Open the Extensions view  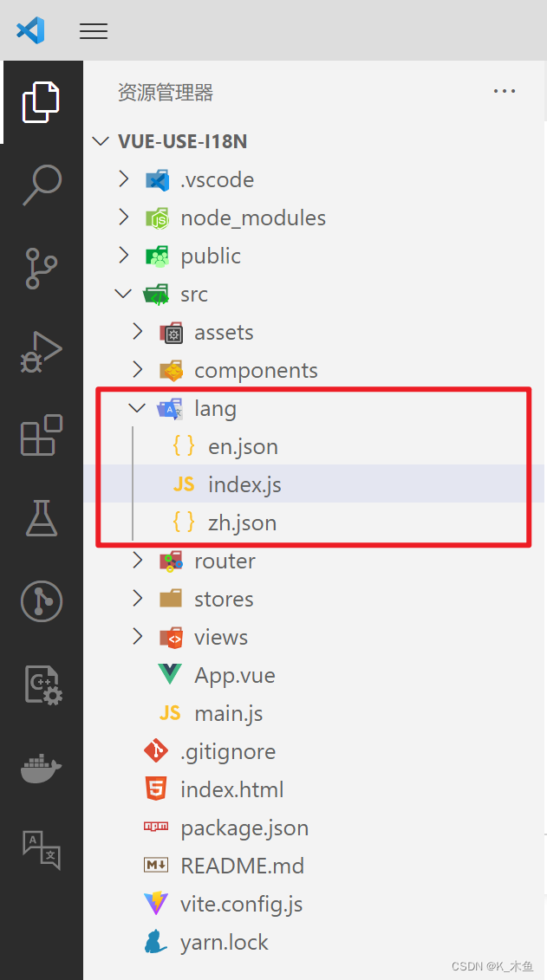pyautogui.click(x=42, y=435)
